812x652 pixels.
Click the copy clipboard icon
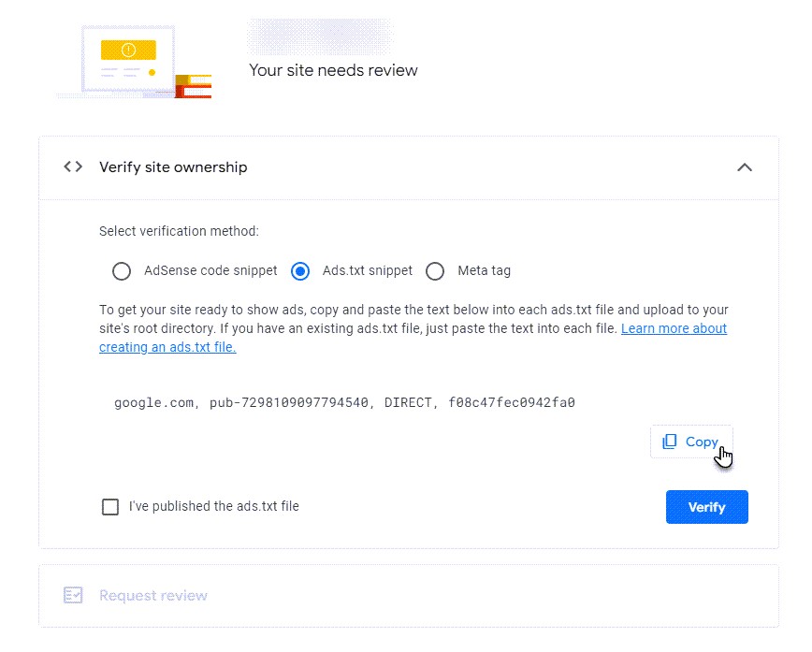click(x=670, y=442)
